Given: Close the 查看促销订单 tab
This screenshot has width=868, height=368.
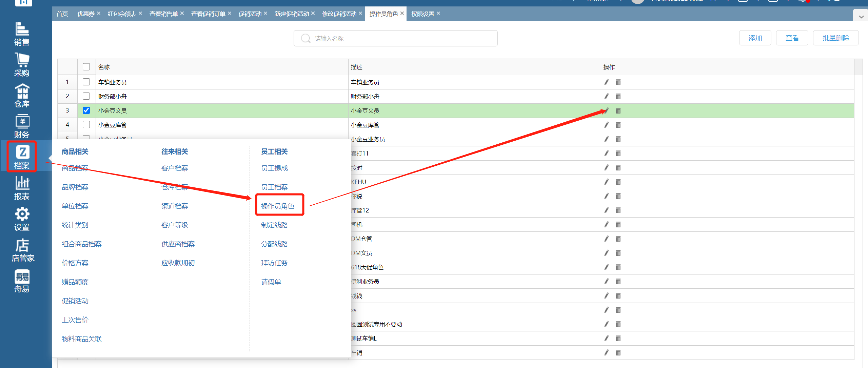Looking at the screenshot, I should [230, 13].
